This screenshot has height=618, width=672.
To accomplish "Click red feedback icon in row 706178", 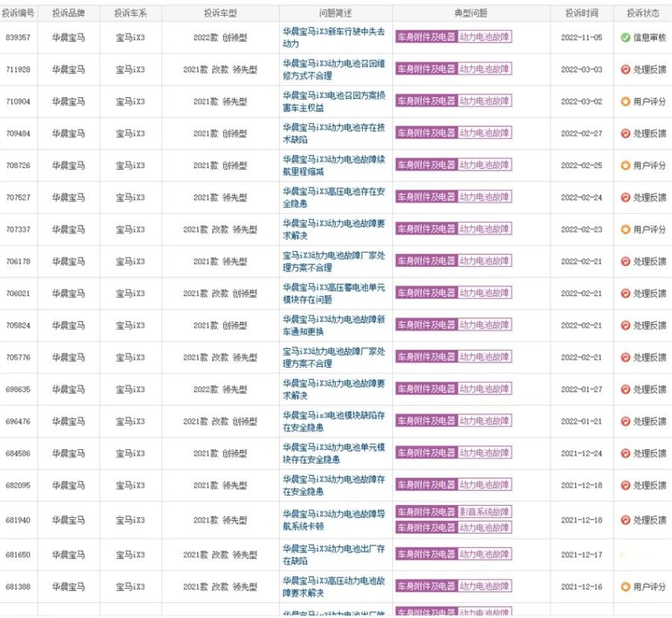I will tap(625, 261).
